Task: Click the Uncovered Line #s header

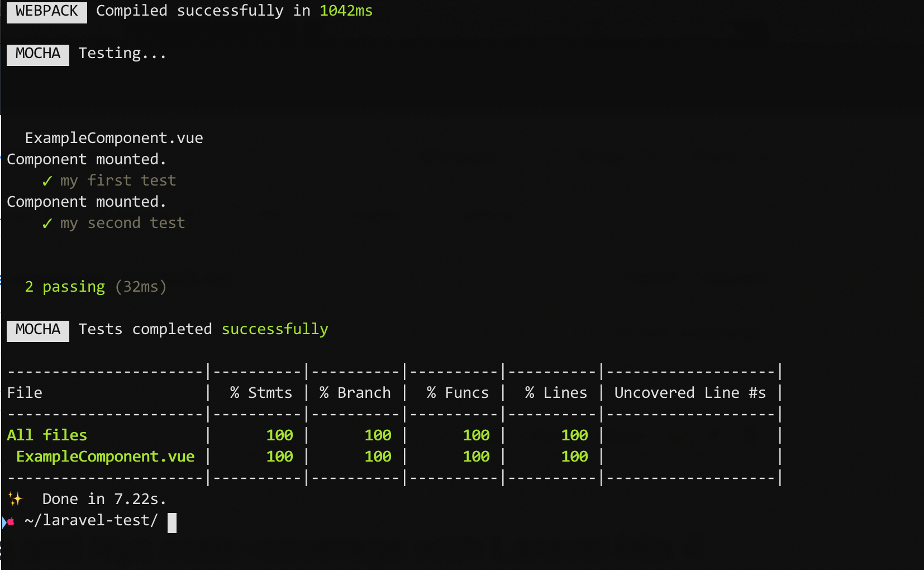Action: (690, 392)
